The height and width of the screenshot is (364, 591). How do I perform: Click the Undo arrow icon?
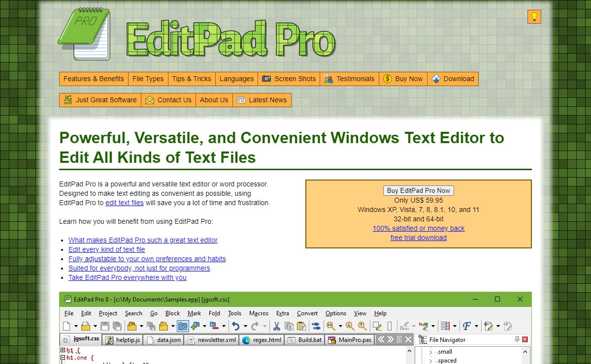tap(235, 326)
